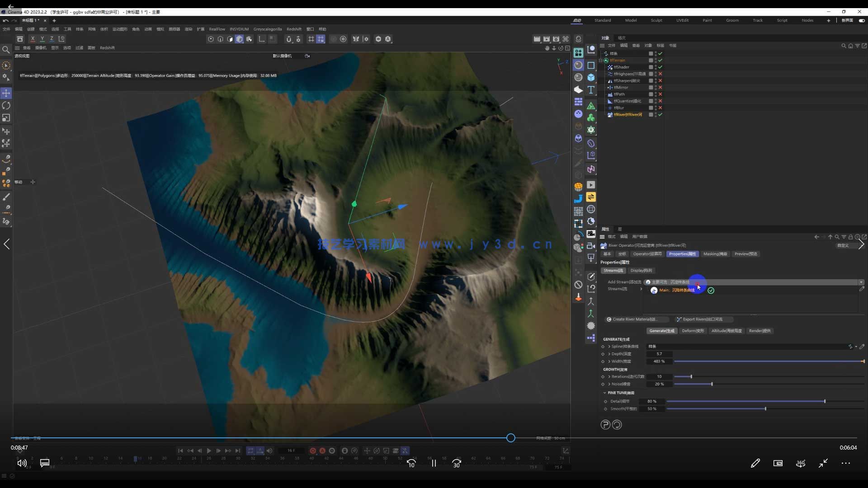Open the search magnifier in left toolbar

pos(6,50)
